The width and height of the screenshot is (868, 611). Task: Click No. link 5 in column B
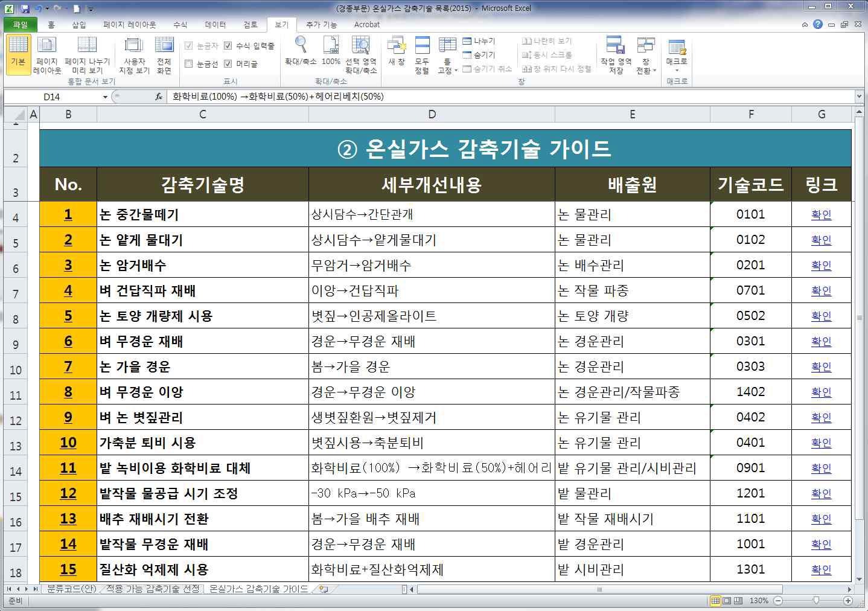[68, 316]
